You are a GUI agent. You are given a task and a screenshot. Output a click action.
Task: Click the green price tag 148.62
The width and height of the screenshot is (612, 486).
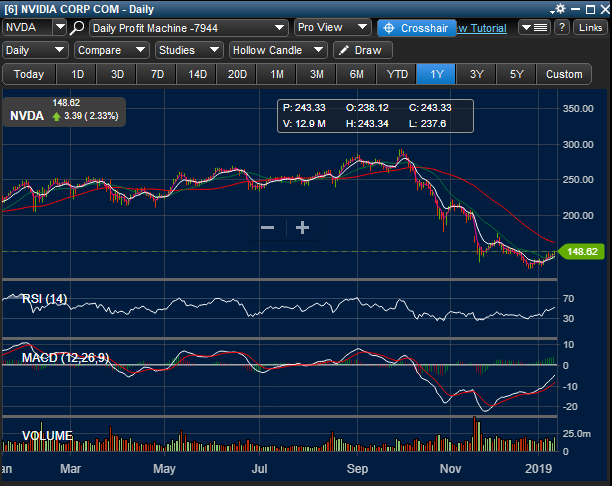582,251
